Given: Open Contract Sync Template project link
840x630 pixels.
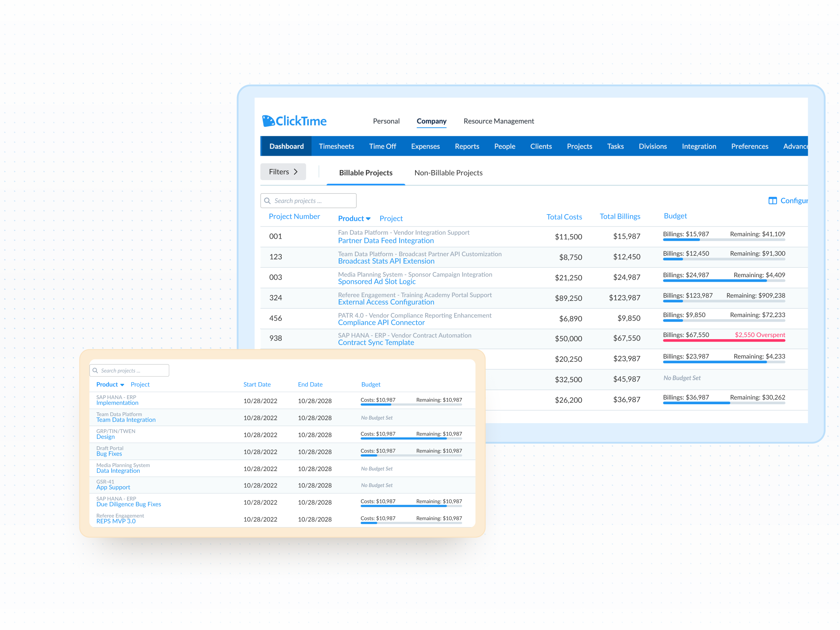Looking at the screenshot, I should 376,342.
